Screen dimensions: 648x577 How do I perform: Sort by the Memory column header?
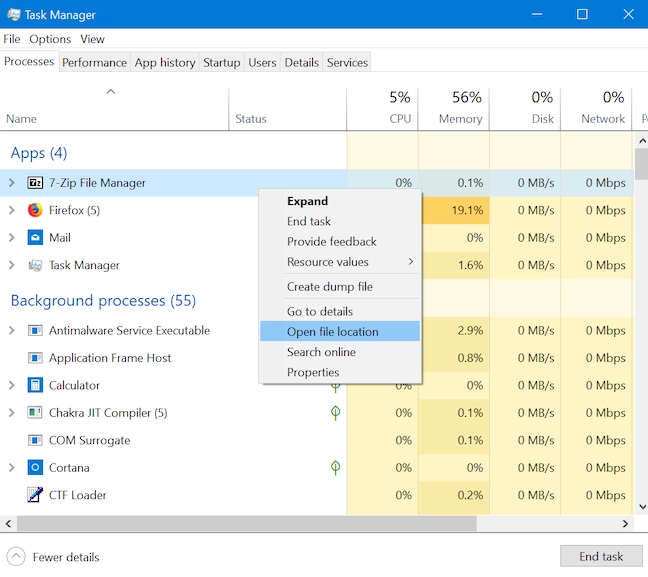[453, 109]
